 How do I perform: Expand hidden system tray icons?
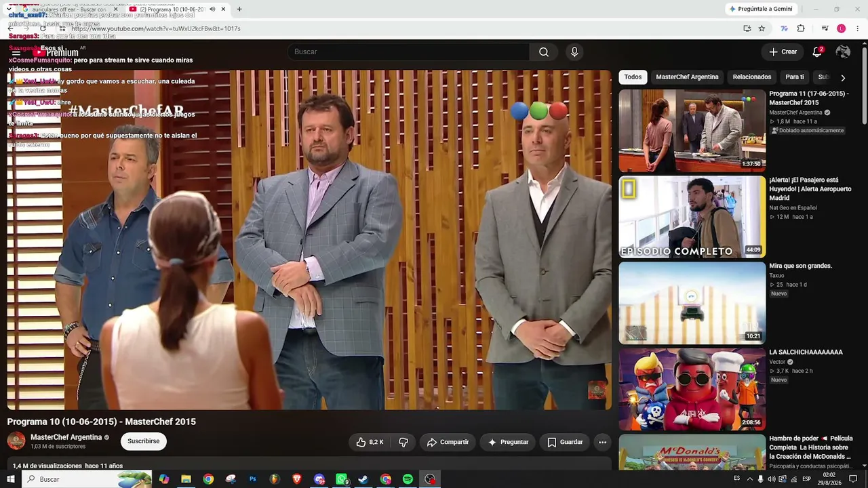click(x=749, y=479)
